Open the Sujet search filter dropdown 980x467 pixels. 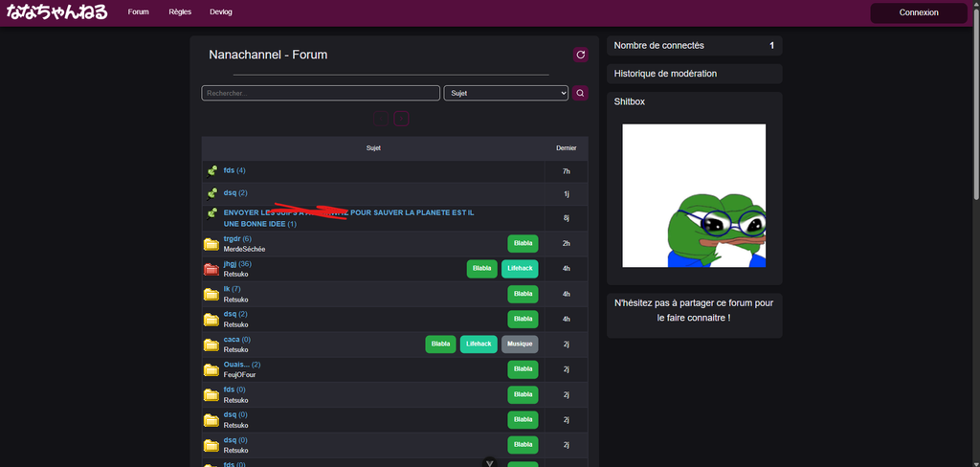(x=505, y=93)
